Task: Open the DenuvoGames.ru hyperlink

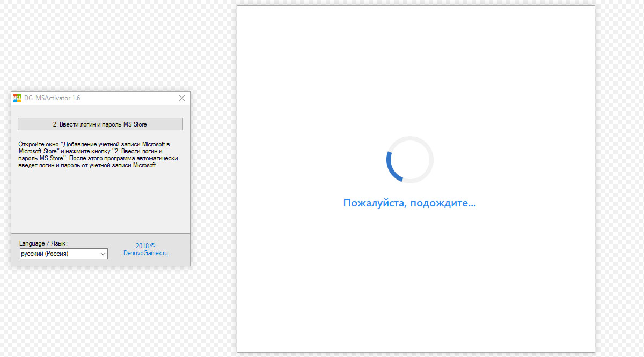Action: coord(145,253)
